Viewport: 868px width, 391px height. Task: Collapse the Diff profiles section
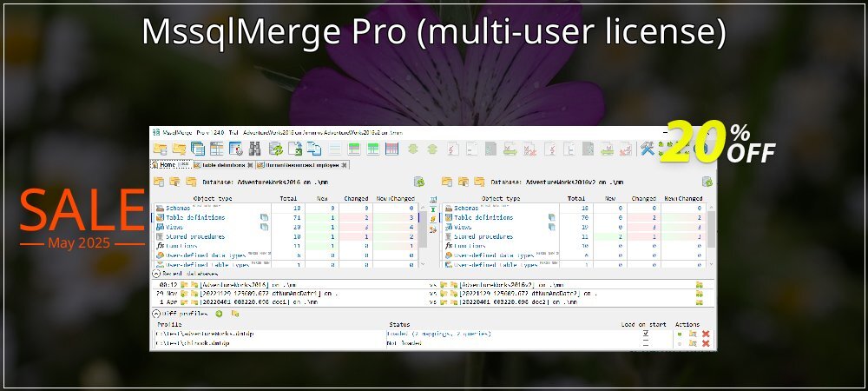[156, 314]
